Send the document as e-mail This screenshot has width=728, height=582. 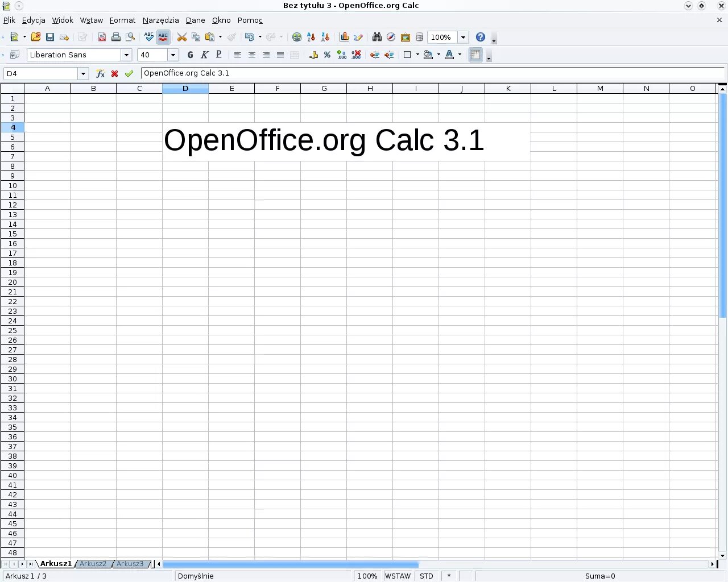pyautogui.click(x=64, y=37)
